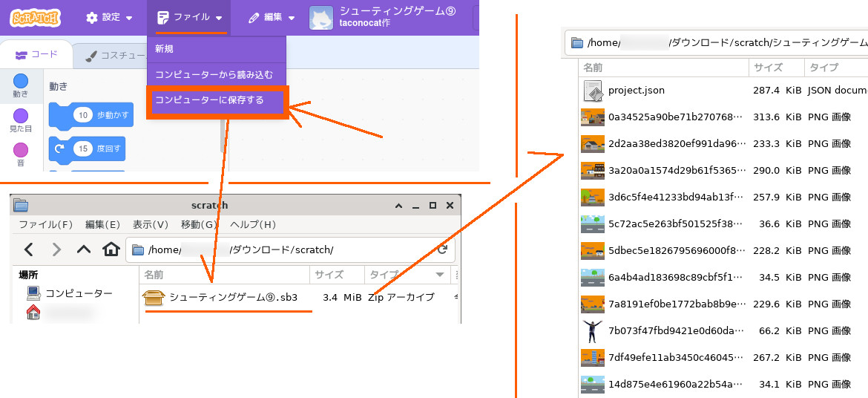
Task: Click the scratch window folder icon
Action: 21,205
